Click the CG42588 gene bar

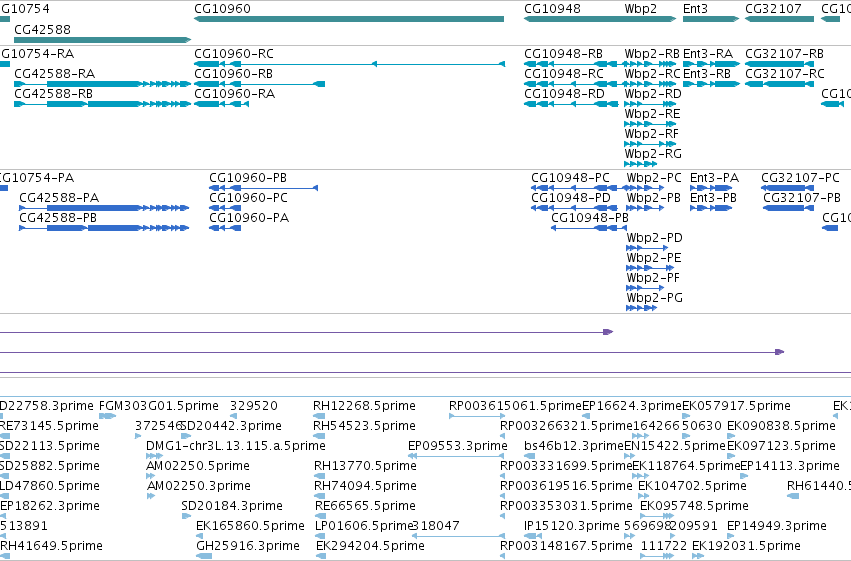[x=103, y=40]
